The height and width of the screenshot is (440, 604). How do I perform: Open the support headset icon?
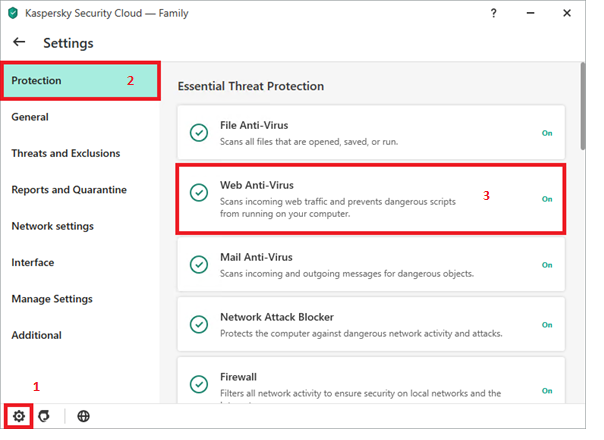pyautogui.click(x=44, y=416)
